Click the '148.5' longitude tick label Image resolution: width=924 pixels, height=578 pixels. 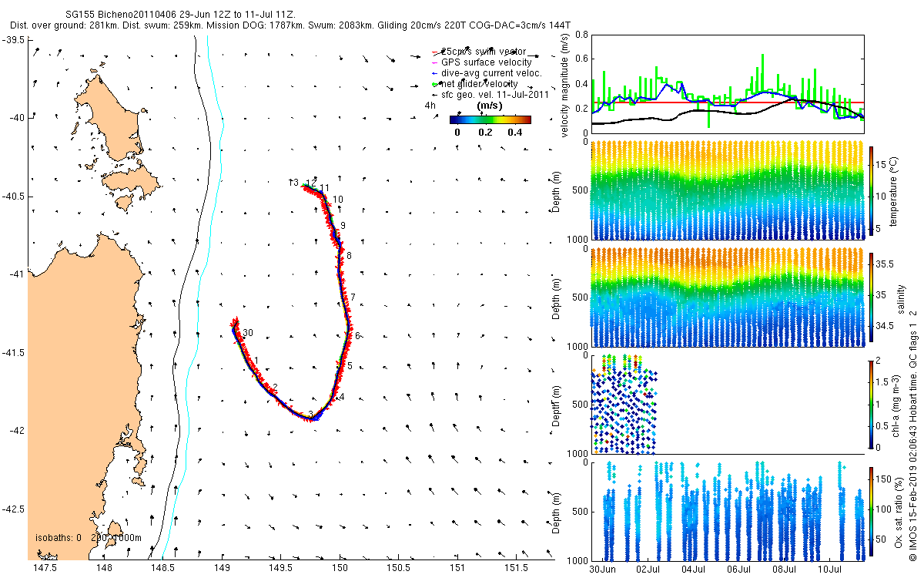click(162, 568)
